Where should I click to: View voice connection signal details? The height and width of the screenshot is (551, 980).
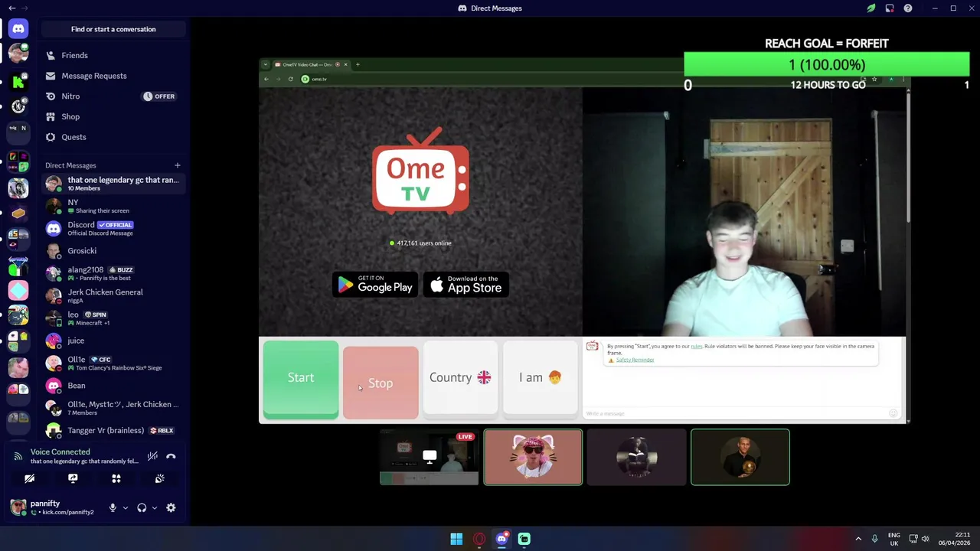tap(18, 456)
